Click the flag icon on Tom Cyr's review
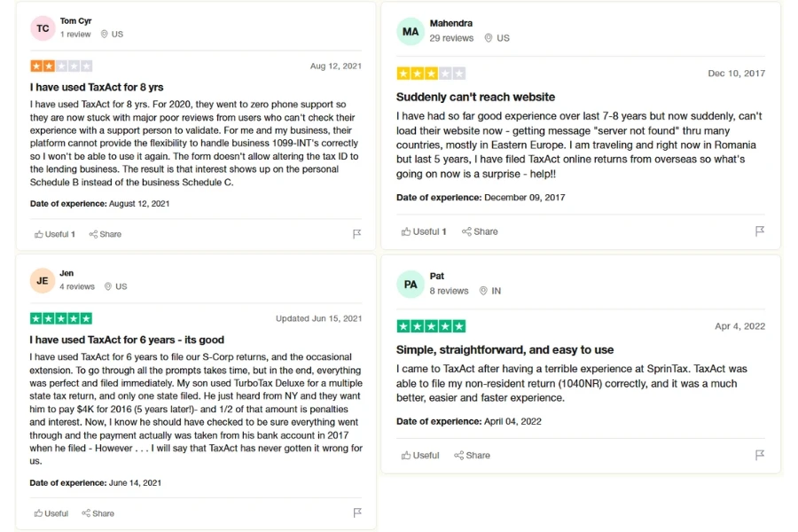This screenshot has width=798, height=532. tap(357, 233)
